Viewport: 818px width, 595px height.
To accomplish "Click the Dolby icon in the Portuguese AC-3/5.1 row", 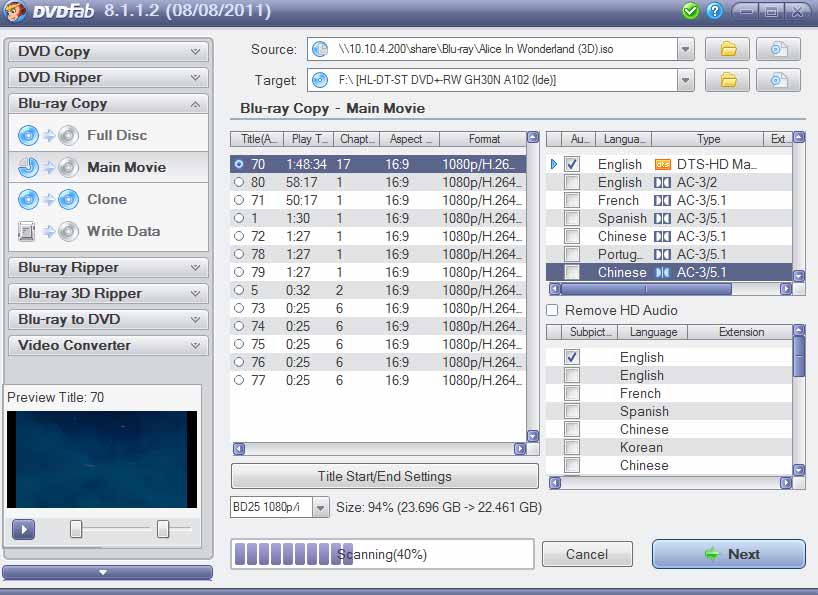I will coord(663,254).
